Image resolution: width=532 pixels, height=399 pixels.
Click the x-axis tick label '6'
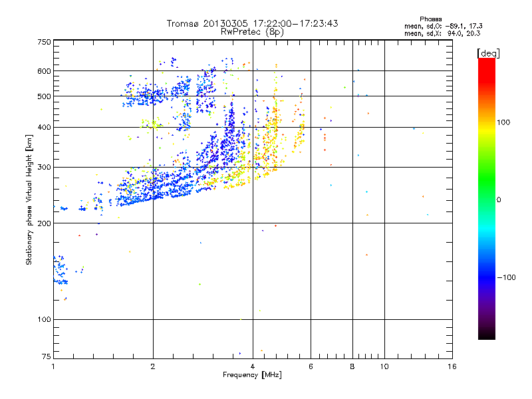(311, 366)
